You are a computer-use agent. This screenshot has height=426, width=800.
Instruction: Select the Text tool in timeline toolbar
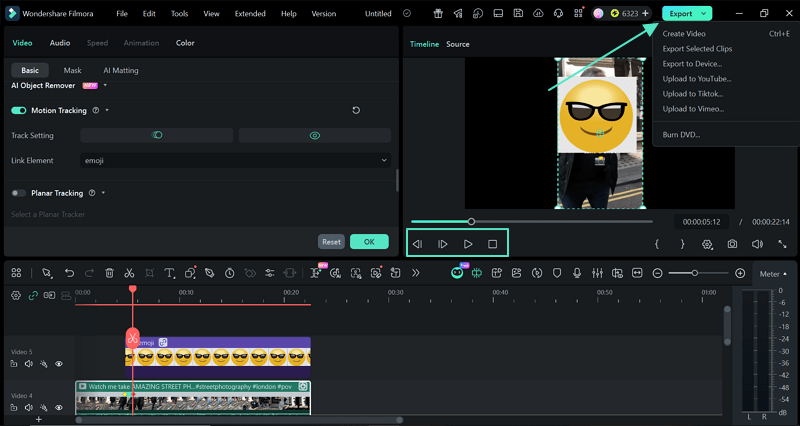pyautogui.click(x=169, y=273)
